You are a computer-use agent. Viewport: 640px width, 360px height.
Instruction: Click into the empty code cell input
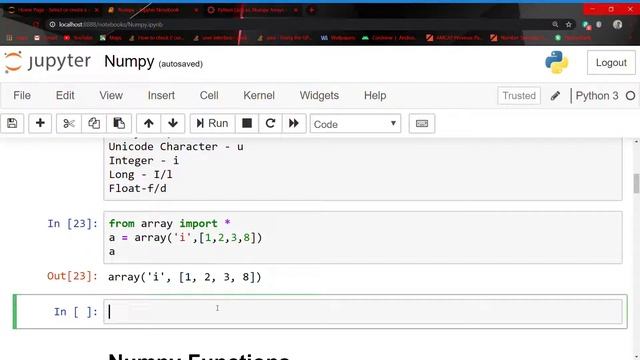point(362,312)
